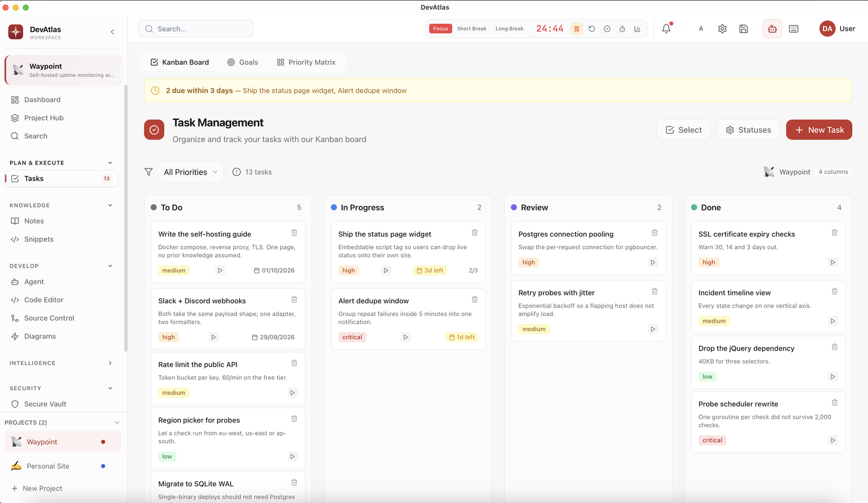
Task: Click the checkmark icon in timer bar
Action: point(607,29)
